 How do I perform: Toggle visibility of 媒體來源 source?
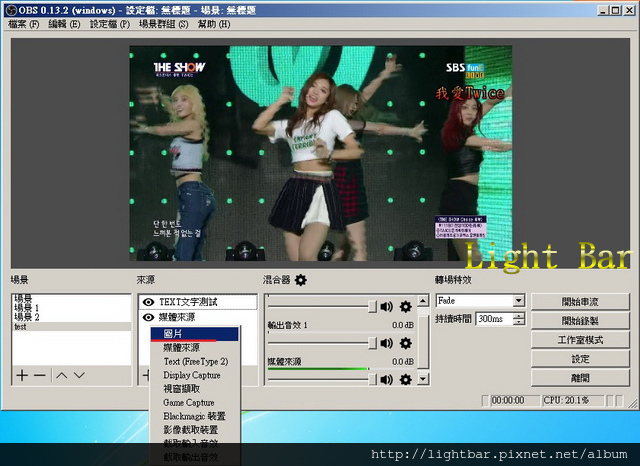click(148, 317)
